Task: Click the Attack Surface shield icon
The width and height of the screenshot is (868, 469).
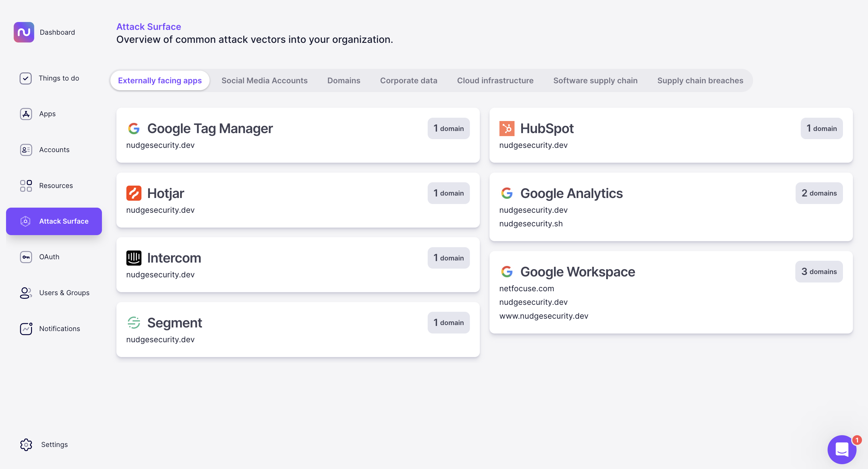Action: [26, 221]
